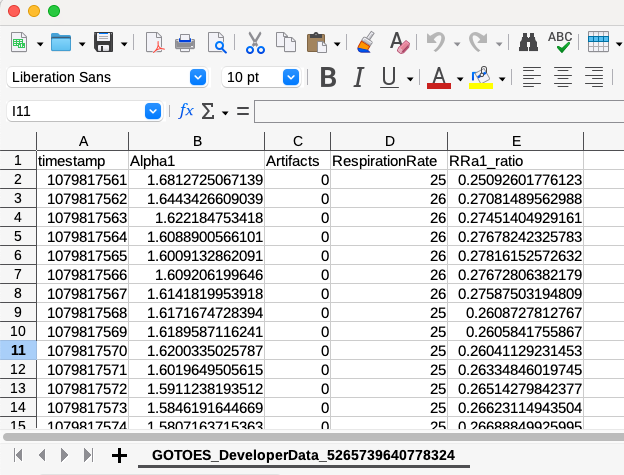Apply yellow background highlight color
Screen dimensions: 624x475
click(481, 77)
